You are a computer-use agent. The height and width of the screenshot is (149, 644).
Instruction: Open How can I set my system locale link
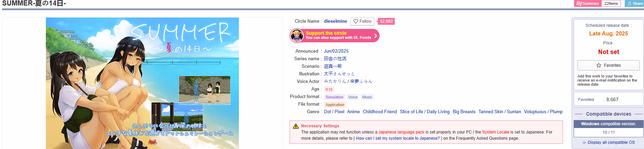[398, 138]
